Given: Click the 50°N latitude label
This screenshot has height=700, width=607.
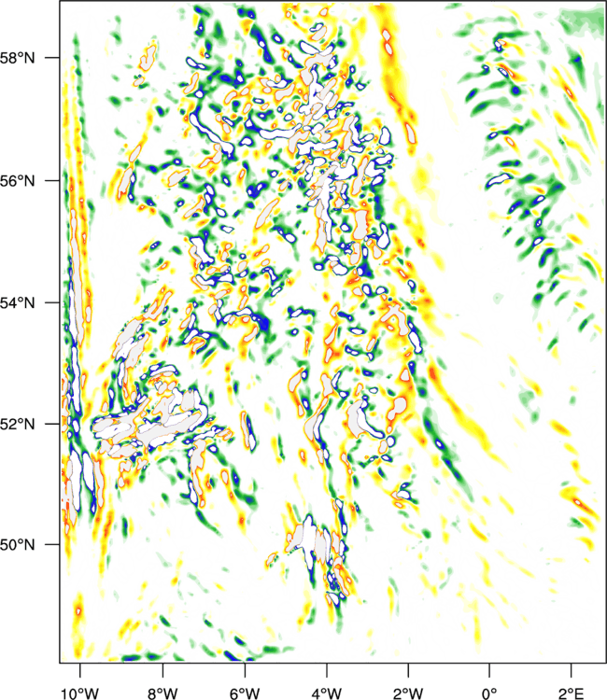Looking at the screenshot, I should click(18, 545).
